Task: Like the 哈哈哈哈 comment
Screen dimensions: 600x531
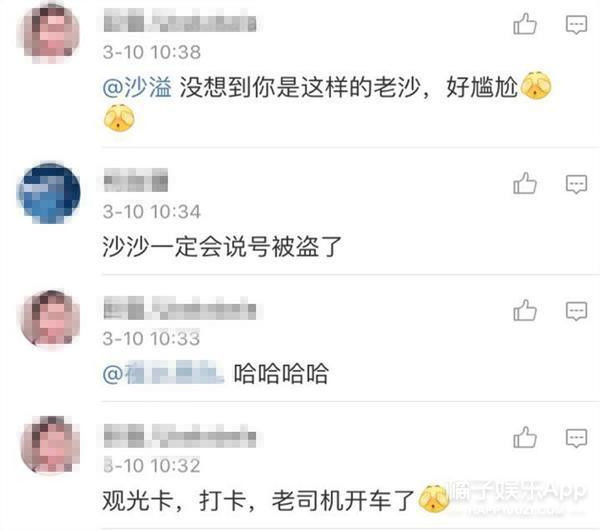Action: [525, 310]
